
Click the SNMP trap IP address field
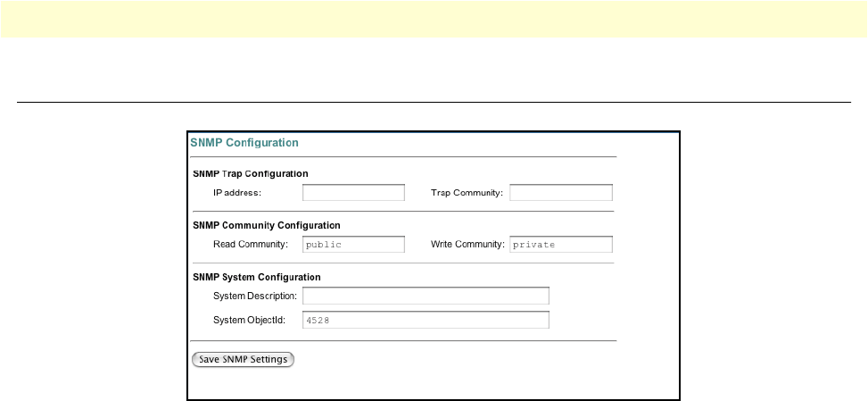pyautogui.click(x=354, y=193)
